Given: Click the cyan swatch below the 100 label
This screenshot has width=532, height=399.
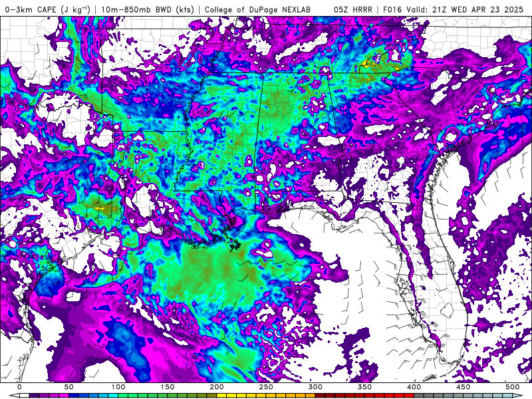Looking at the screenshot, I should [x=113, y=396].
